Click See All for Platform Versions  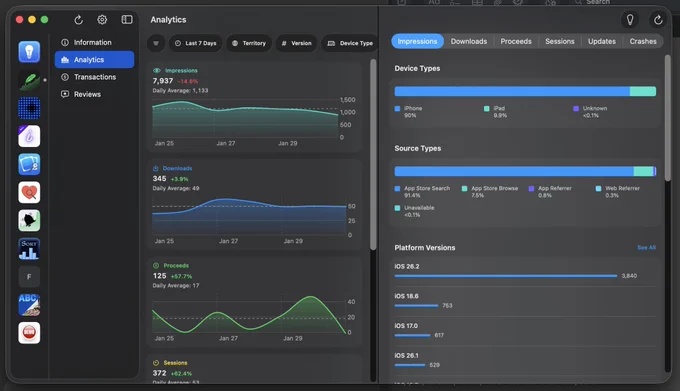coord(646,248)
